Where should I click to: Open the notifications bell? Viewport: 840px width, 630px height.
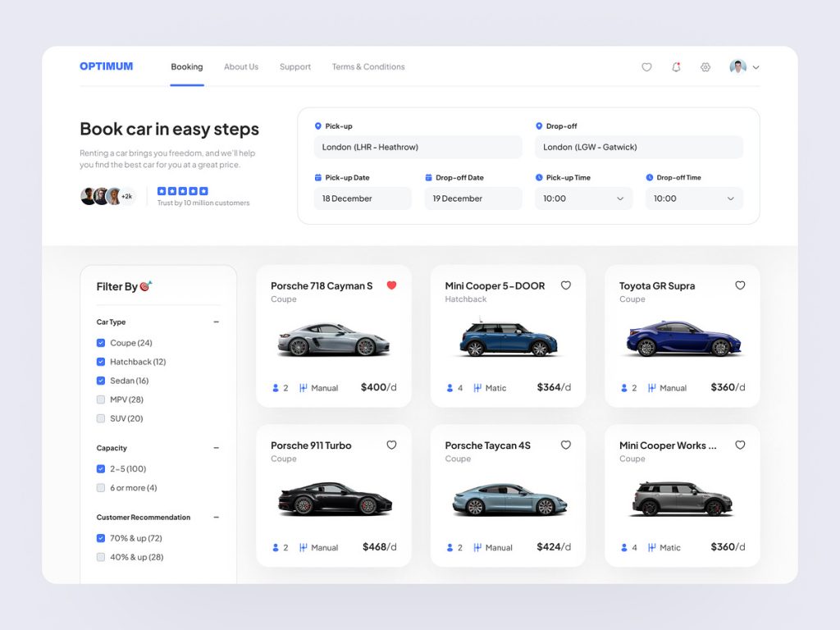[x=676, y=67]
